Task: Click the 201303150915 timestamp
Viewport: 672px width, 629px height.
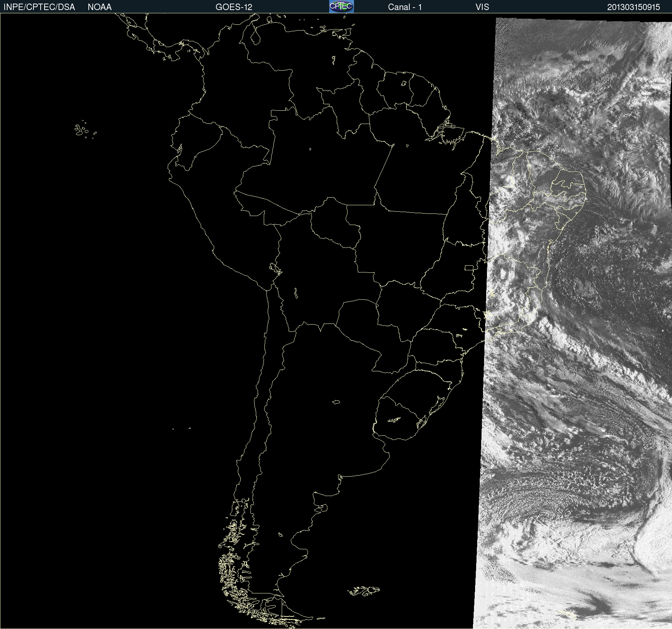Action: click(634, 7)
